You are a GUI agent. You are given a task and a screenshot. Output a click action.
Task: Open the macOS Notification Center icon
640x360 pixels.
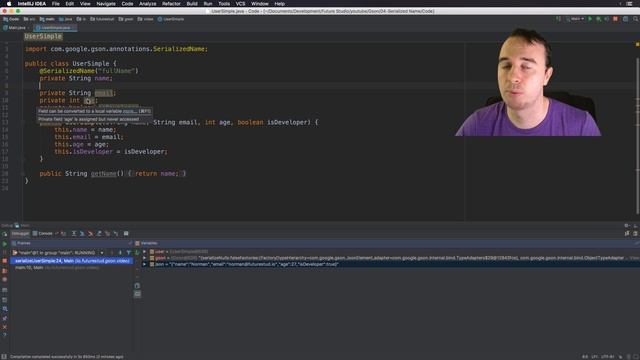point(629,4)
